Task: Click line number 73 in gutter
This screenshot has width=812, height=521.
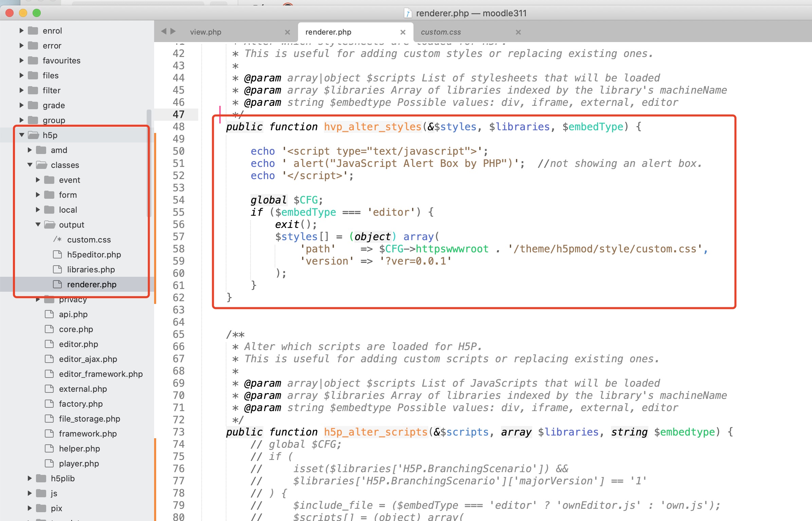Action: (x=179, y=432)
